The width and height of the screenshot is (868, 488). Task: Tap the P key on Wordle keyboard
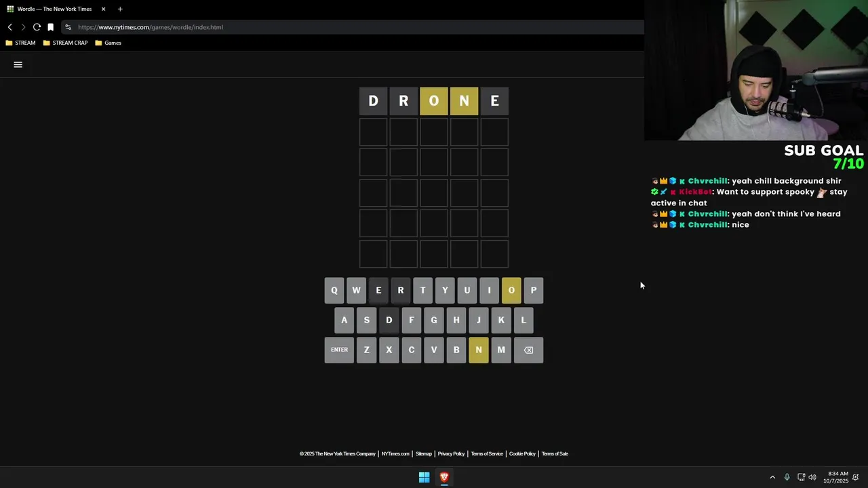click(x=534, y=290)
